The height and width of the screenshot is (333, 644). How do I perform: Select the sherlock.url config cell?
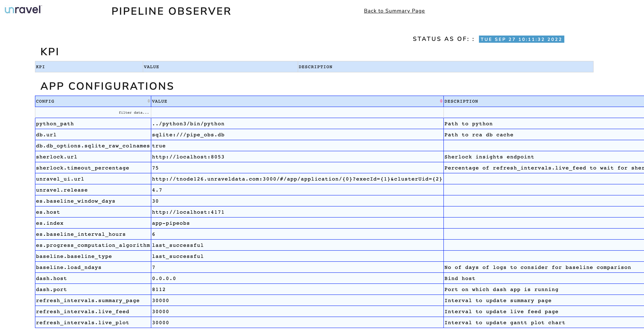(x=93, y=157)
